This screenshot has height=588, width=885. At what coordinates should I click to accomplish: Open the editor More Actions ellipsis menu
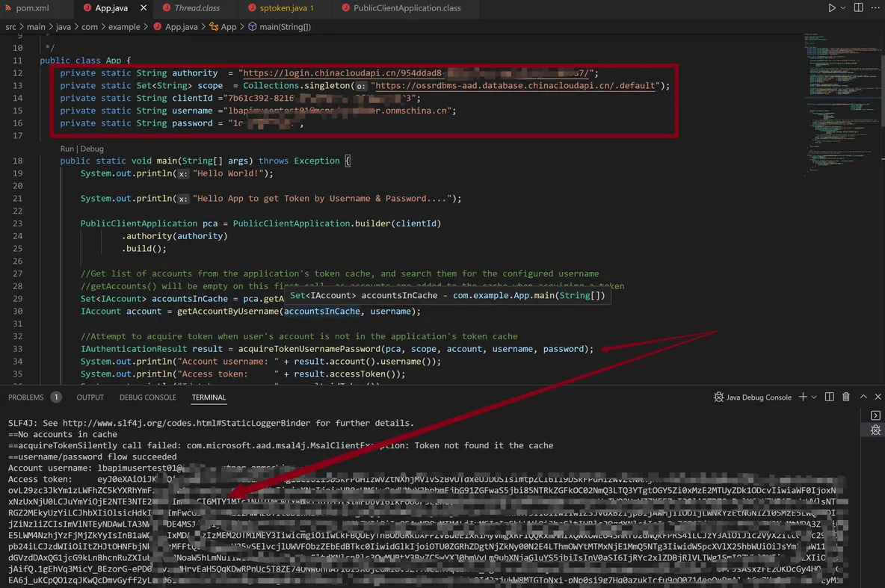pos(875,8)
